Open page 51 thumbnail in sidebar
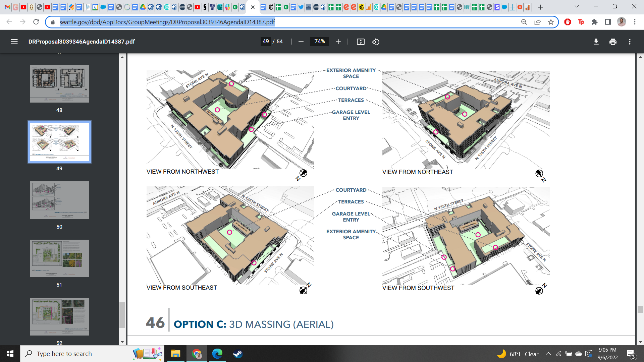This screenshot has width=644, height=362. 59,258
